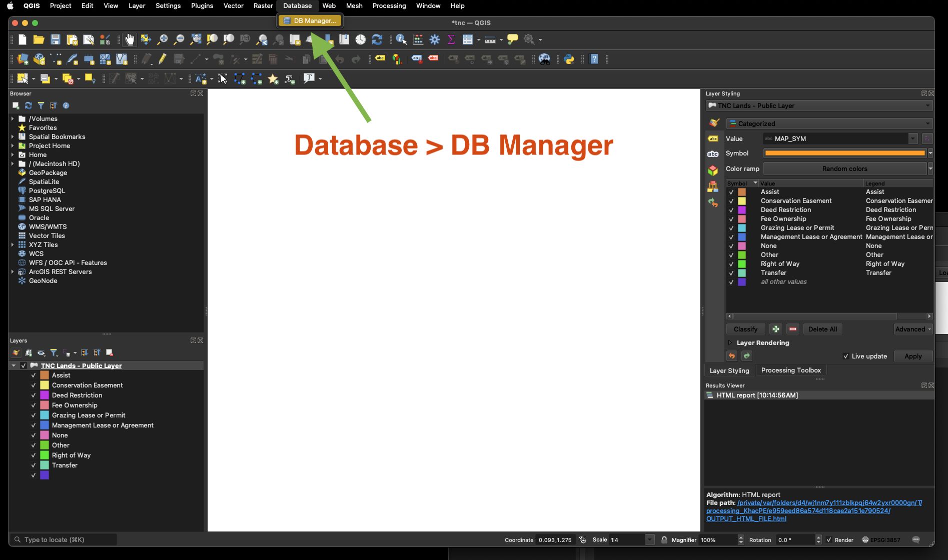The width and height of the screenshot is (948, 560).
Task: Click the red minus remove category button
Action: pyautogui.click(x=793, y=329)
